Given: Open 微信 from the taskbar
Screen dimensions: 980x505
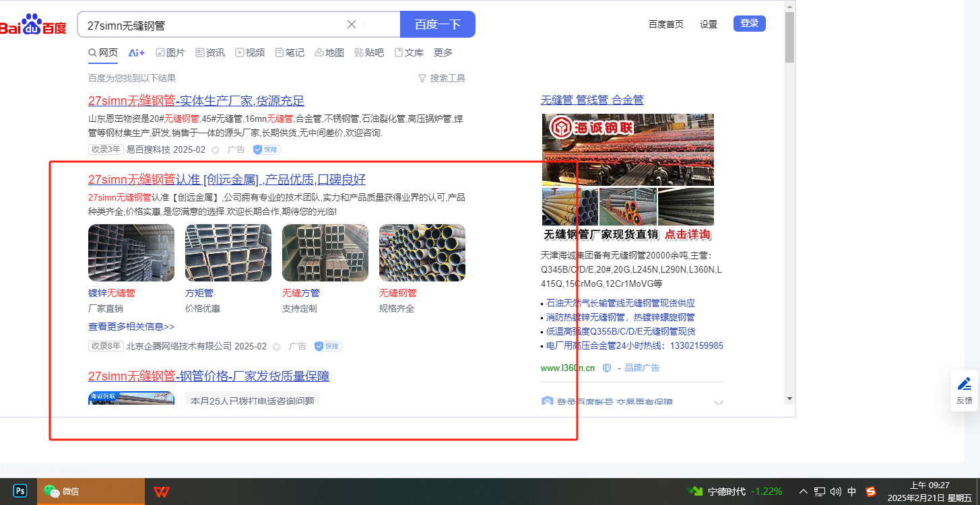Looking at the screenshot, I should (x=91, y=492).
